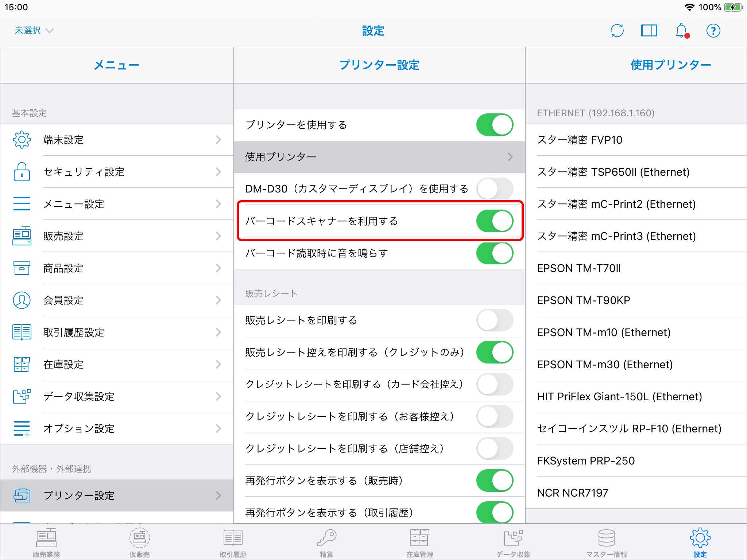Click the gear icon beside 端末設定
Viewport: 747px width, 560px height.
click(22, 140)
